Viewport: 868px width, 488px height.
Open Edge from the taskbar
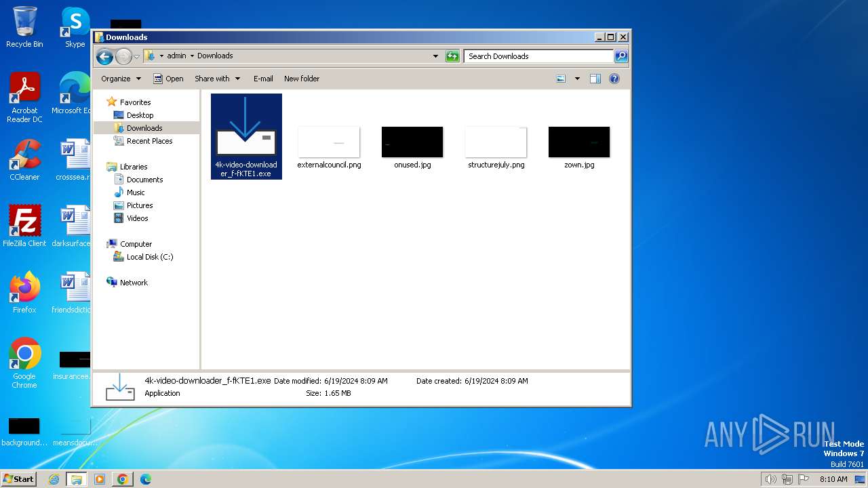145,479
